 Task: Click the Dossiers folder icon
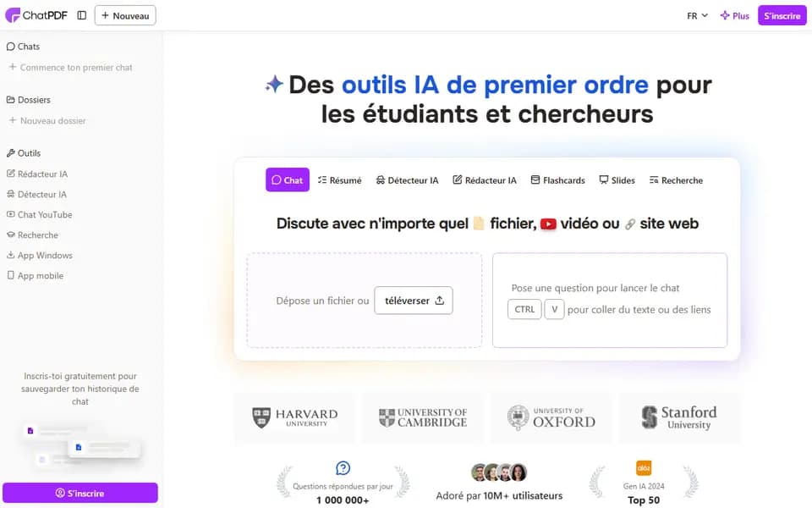pos(10,100)
